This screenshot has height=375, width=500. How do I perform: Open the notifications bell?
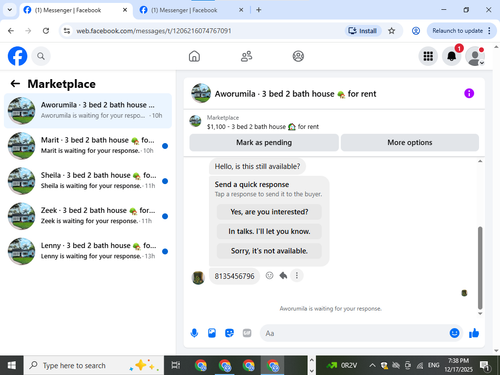coord(452,56)
